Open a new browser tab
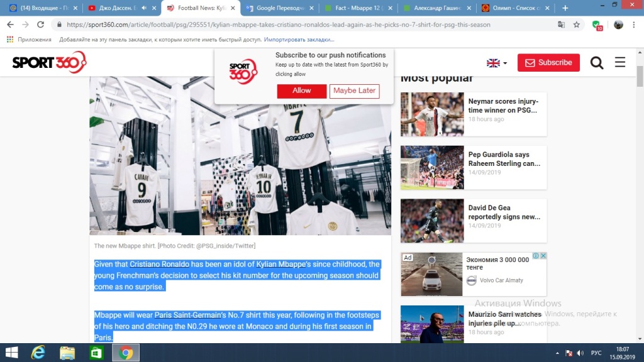Viewport: 644px width, 362px height. [565, 8]
